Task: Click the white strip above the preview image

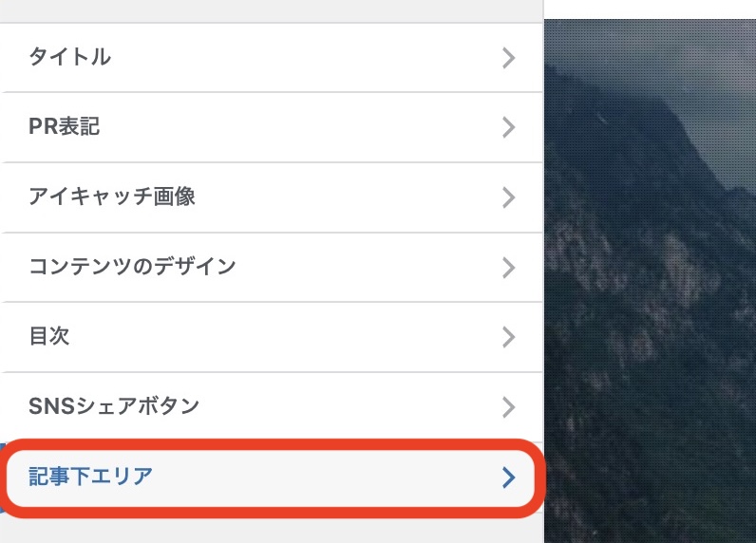Action: (x=651, y=9)
